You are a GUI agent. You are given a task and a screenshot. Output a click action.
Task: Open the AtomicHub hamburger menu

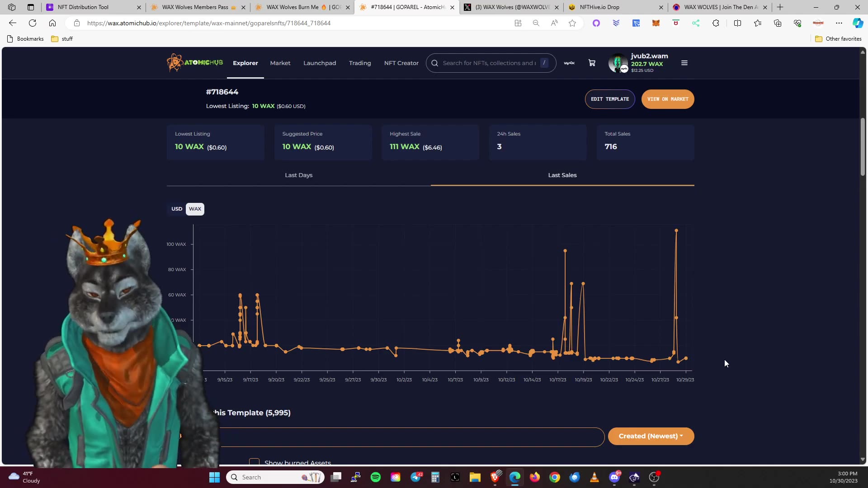pos(684,63)
